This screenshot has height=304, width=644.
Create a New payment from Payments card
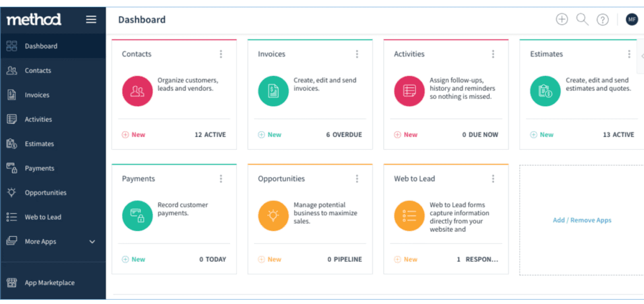click(x=134, y=259)
